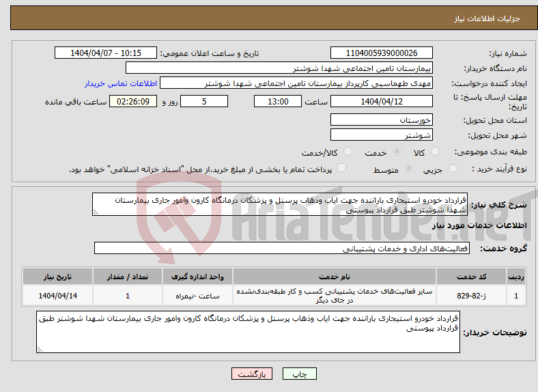Click the announcement date field 1404/04/07 - 10:15
Screen dimensions: 538x392
pyautogui.click(x=106, y=53)
